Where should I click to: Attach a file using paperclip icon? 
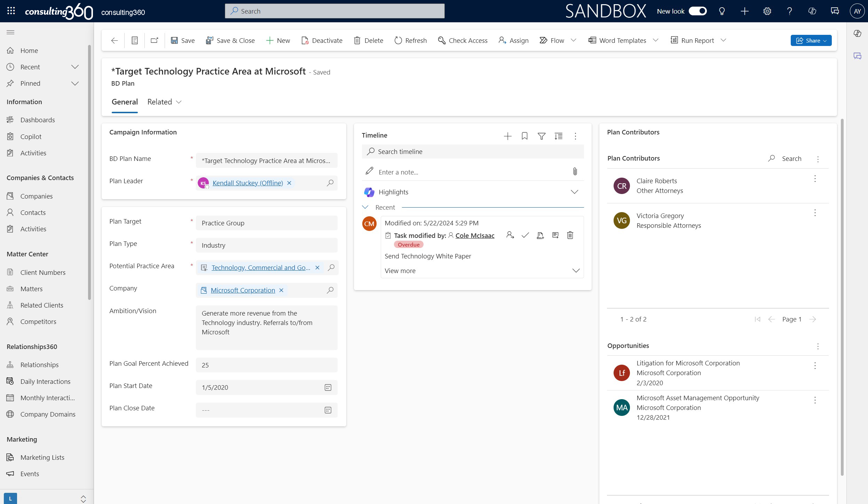[575, 171]
